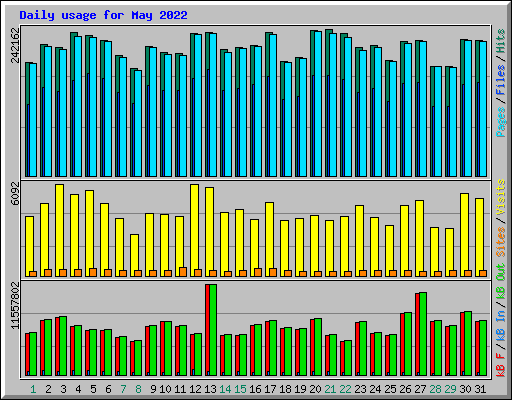The height and width of the screenshot is (400, 512).
Task: Click day 19 on the x-axis
Action: 300,389
